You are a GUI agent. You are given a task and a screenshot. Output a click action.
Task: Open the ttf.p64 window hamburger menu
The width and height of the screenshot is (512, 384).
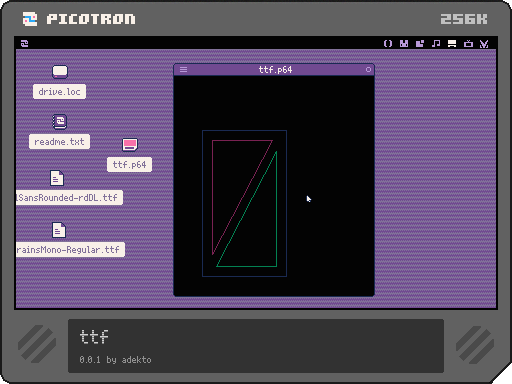pos(183,70)
